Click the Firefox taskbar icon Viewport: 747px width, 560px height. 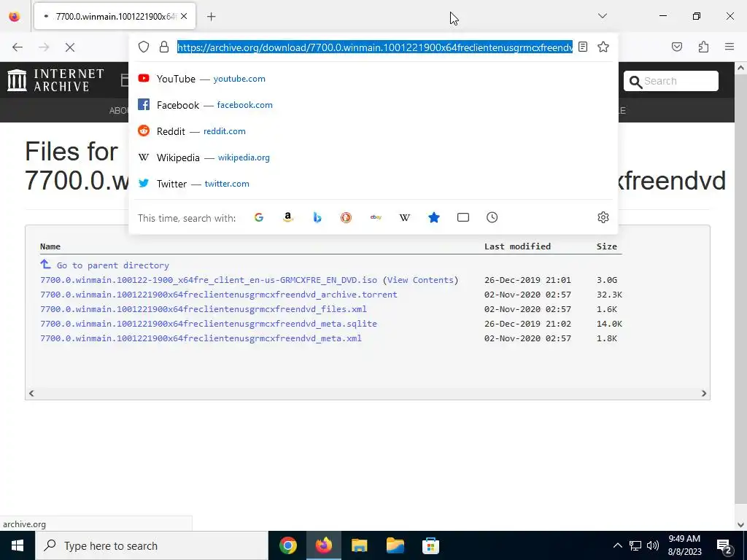[323, 545]
